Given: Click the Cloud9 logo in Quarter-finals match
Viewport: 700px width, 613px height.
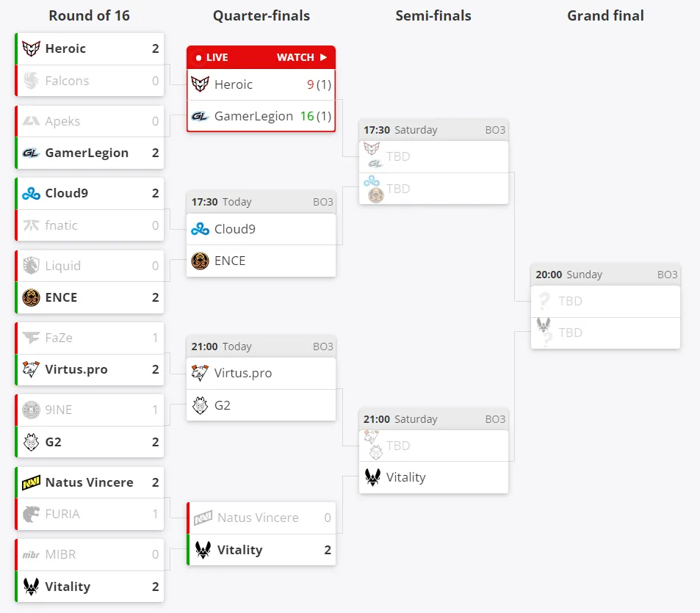Looking at the screenshot, I should 200,229.
